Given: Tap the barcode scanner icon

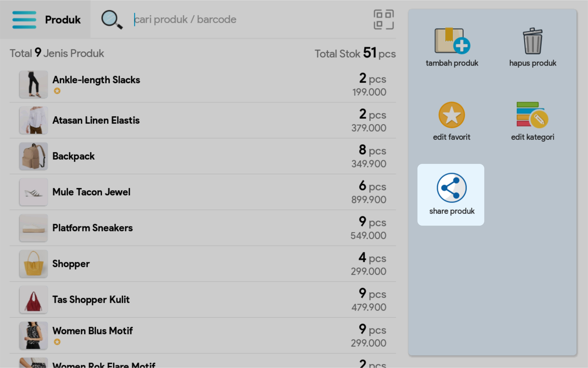Looking at the screenshot, I should (383, 19).
